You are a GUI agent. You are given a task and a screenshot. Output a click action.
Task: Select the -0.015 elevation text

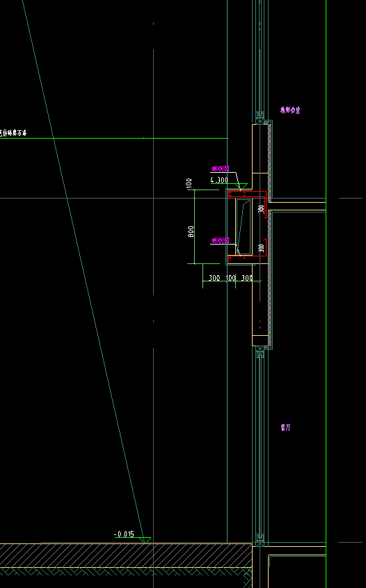pyautogui.click(x=124, y=534)
